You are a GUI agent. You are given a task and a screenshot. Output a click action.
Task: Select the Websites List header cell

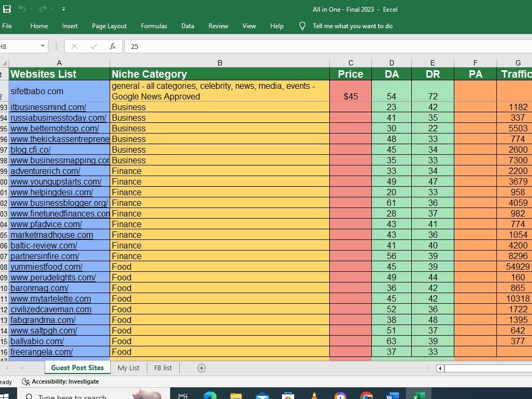[60, 74]
